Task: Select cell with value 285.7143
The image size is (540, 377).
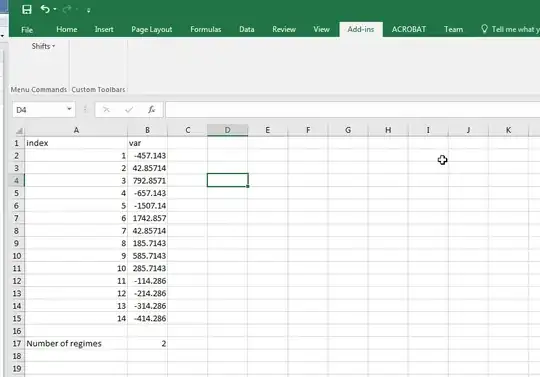Action: pos(147,269)
